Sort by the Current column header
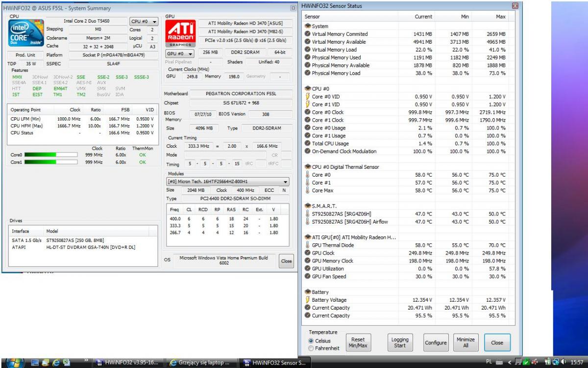Image resolution: width=588 pixels, height=368 pixels. 416,17
